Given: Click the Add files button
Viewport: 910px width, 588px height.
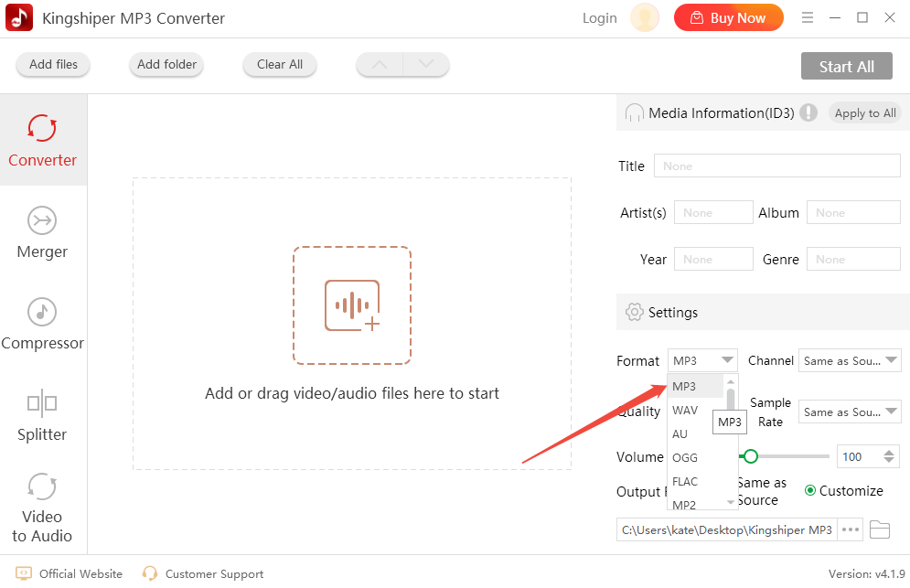Looking at the screenshot, I should [x=53, y=64].
